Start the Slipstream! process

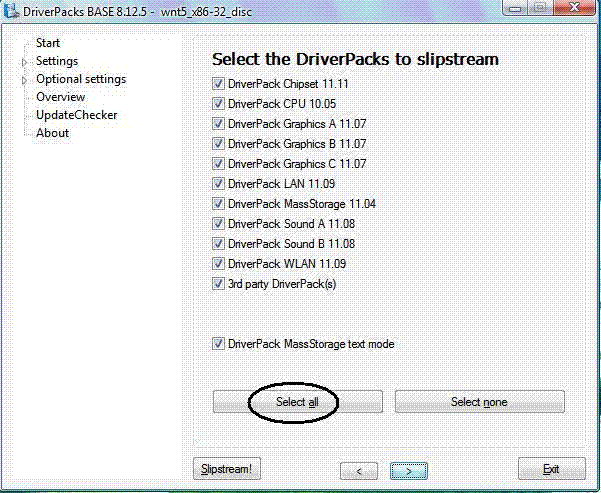click(227, 469)
